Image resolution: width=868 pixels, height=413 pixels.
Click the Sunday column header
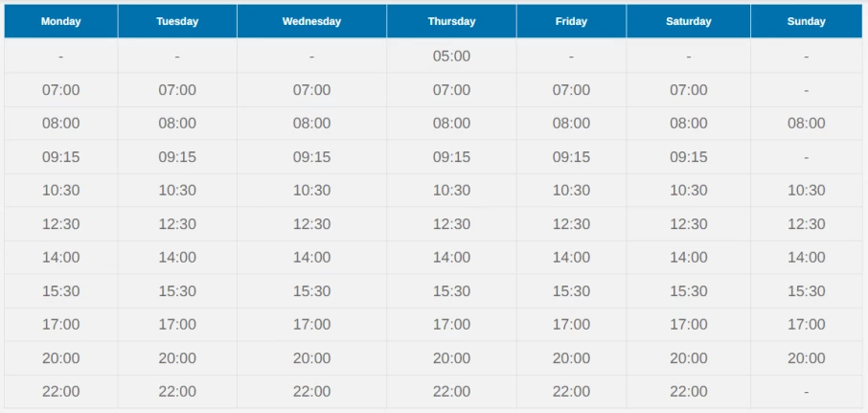(807, 22)
